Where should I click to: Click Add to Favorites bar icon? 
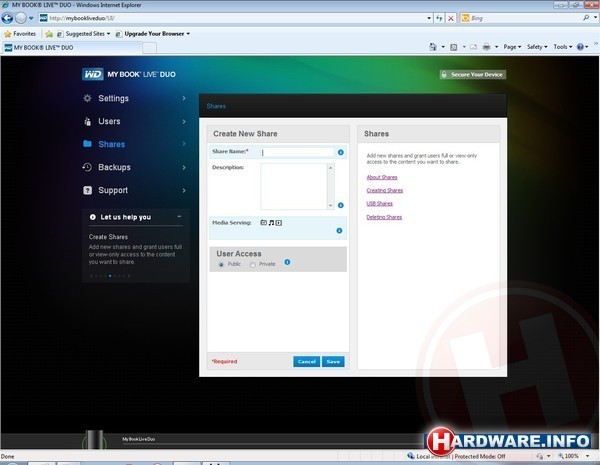49,34
